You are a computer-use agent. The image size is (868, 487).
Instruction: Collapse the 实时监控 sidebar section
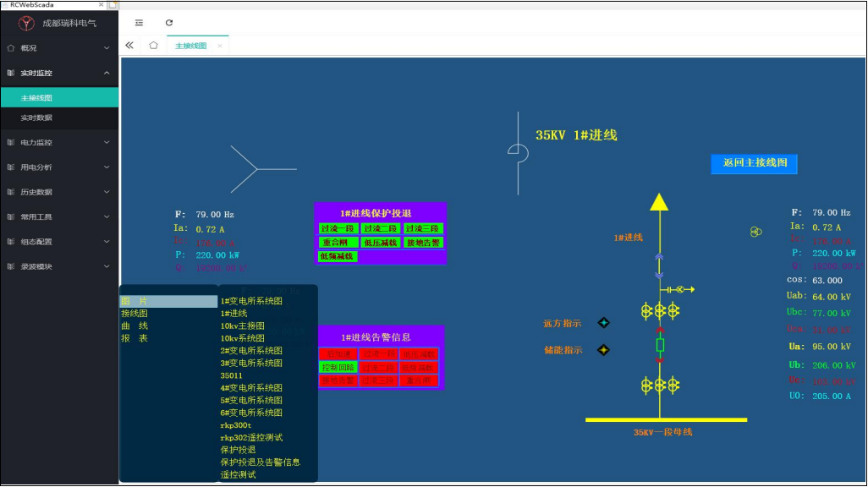(59, 74)
